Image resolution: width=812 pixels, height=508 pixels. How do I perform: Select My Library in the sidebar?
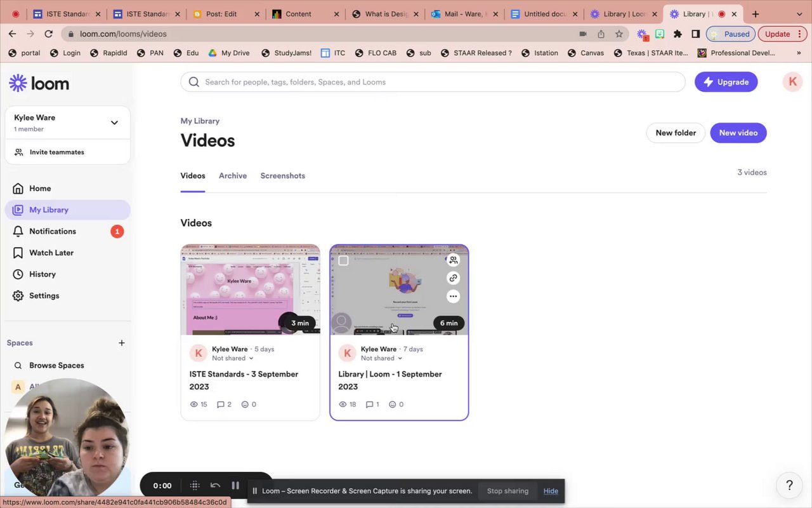click(x=67, y=210)
